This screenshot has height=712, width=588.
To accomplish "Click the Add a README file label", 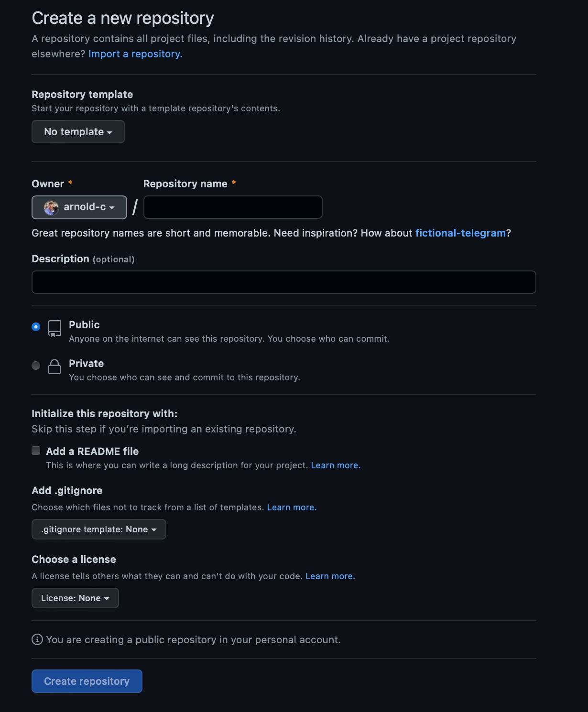I will click(92, 452).
